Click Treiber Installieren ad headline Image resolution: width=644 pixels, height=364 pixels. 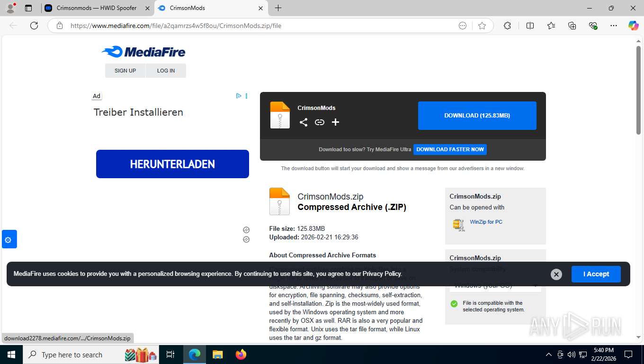[x=138, y=112]
